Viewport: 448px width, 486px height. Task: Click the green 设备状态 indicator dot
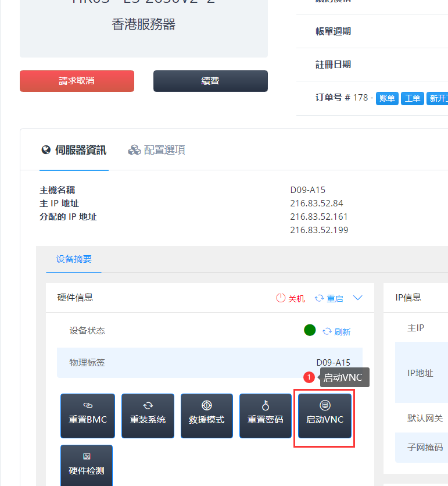310,330
